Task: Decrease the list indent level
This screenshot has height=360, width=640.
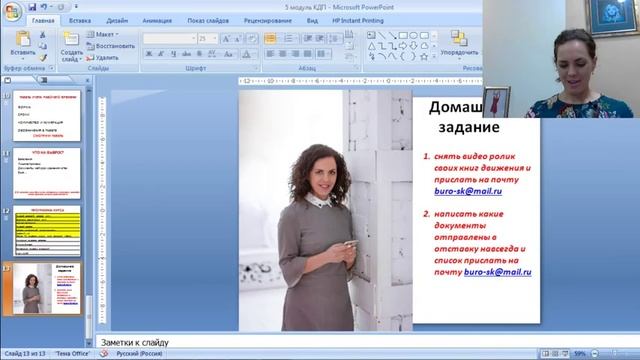Action: coord(308,39)
